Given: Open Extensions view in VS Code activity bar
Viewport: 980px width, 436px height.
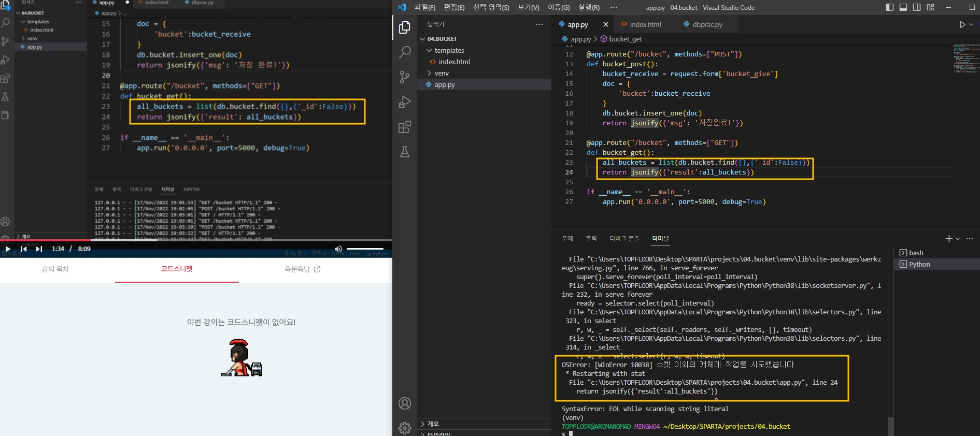Looking at the screenshot, I should tap(405, 127).
